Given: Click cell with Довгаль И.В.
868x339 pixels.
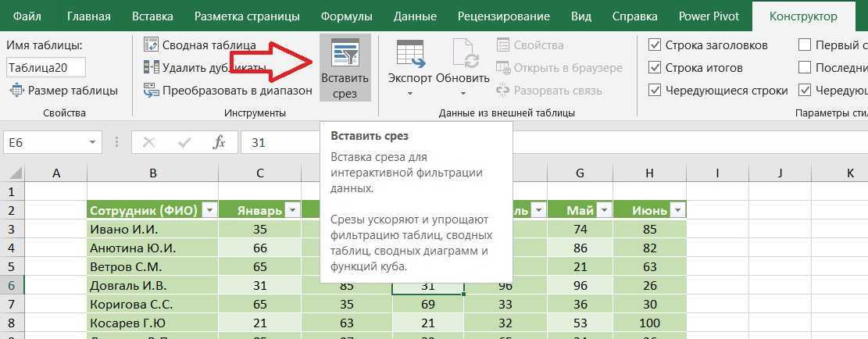Looking at the screenshot, I should [x=153, y=286].
